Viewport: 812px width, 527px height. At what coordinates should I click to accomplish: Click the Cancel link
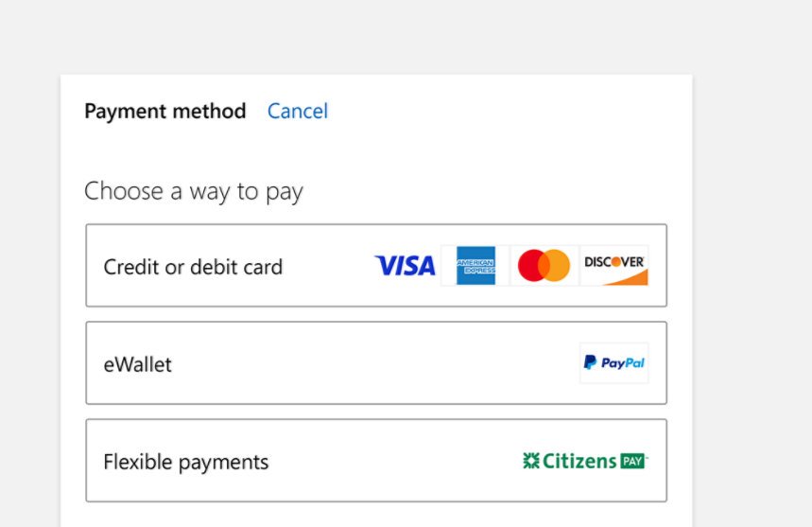(298, 112)
